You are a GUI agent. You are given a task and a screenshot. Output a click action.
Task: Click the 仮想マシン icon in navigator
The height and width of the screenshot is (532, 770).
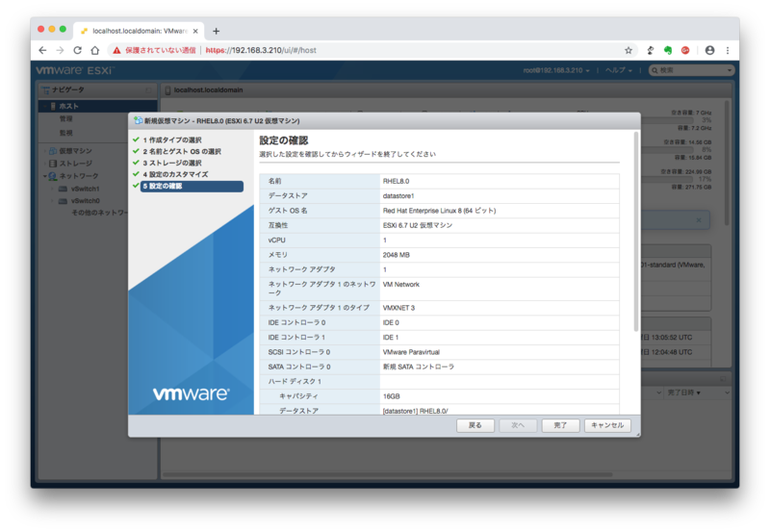pos(53,151)
